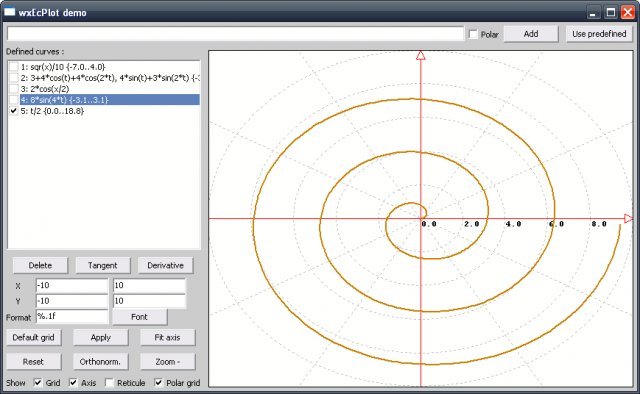The image size is (640, 394).
Task: Click the X maximum field showing 10
Action: point(149,285)
